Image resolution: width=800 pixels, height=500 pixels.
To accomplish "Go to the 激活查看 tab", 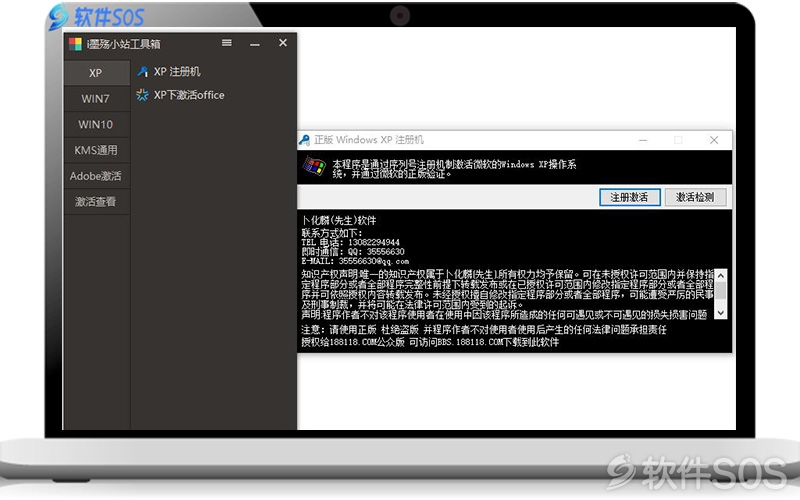I will click(96, 202).
